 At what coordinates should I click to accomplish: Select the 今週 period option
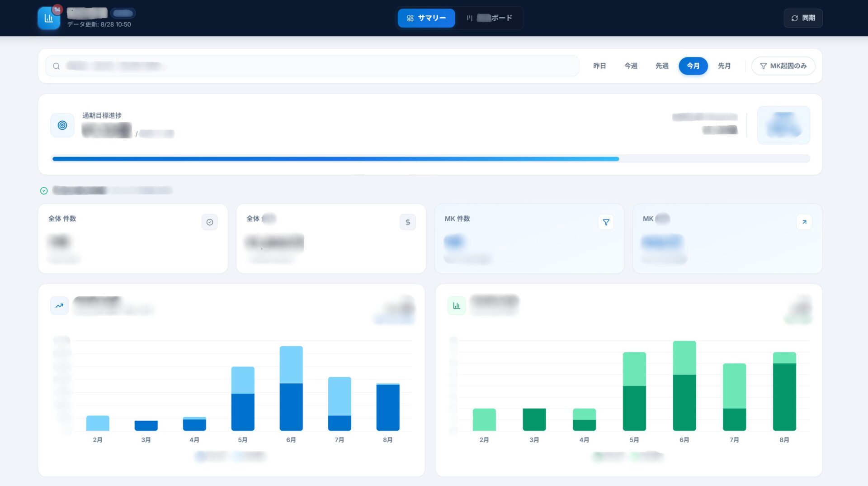(631, 66)
